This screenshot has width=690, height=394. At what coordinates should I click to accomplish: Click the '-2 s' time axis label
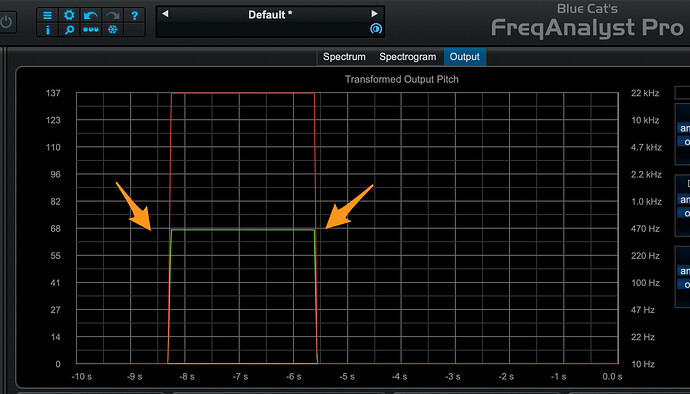[x=506, y=377]
